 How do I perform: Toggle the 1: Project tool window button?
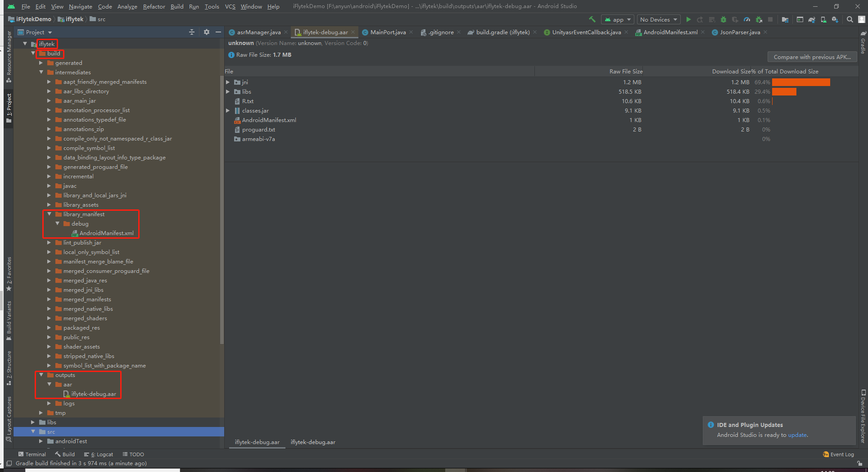[x=9, y=108]
